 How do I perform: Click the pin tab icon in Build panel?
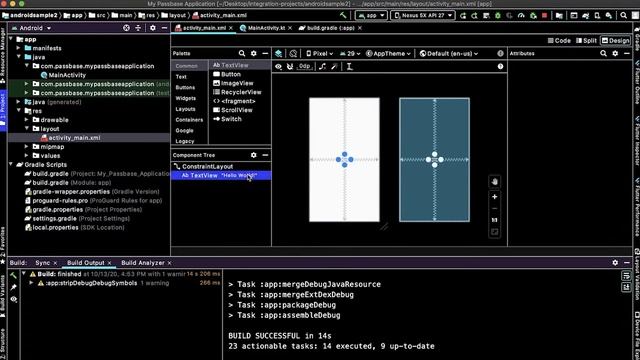tap(14, 287)
